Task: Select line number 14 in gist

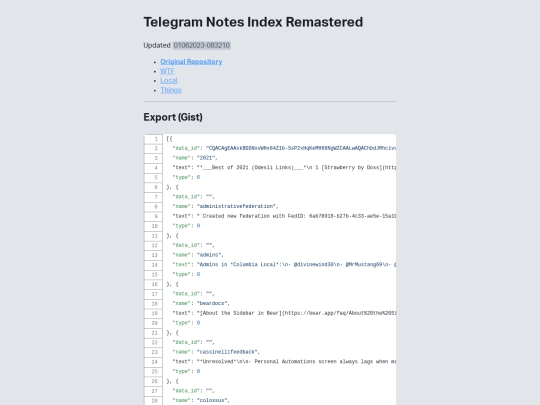Action: point(154,265)
